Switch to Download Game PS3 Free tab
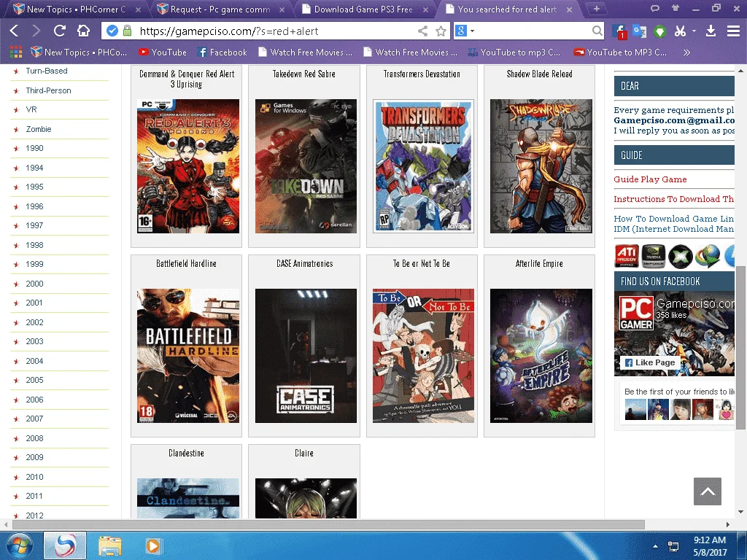This screenshot has width=747, height=560. (363, 9)
